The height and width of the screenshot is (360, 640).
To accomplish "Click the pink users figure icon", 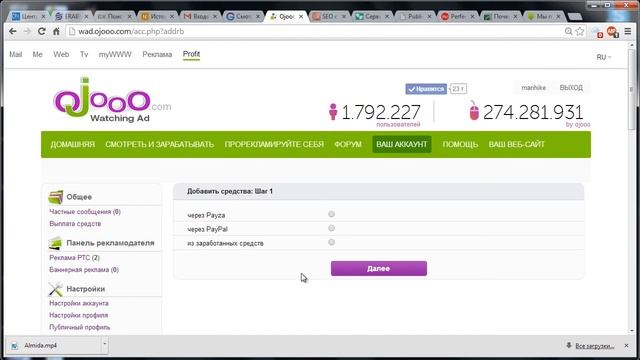I will (x=333, y=111).
